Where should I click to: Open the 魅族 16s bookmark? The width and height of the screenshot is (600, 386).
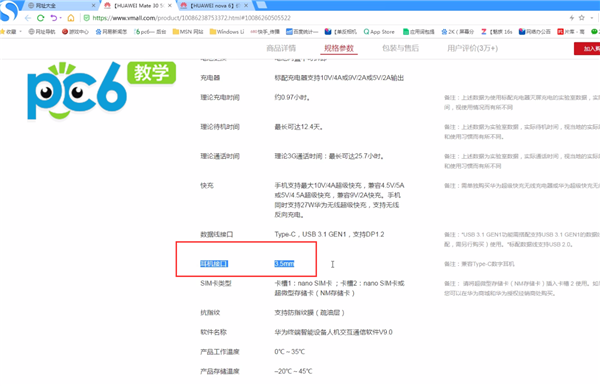[496, 32]
